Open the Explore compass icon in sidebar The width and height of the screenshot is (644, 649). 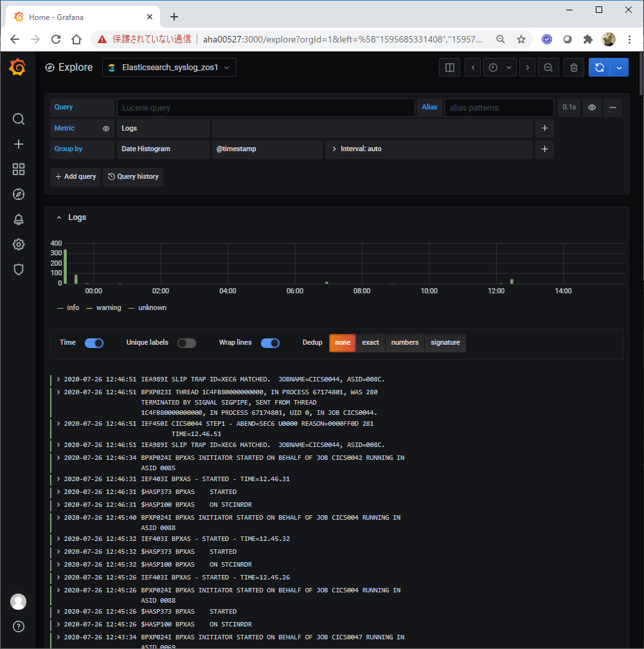click(x=18, y=194)
